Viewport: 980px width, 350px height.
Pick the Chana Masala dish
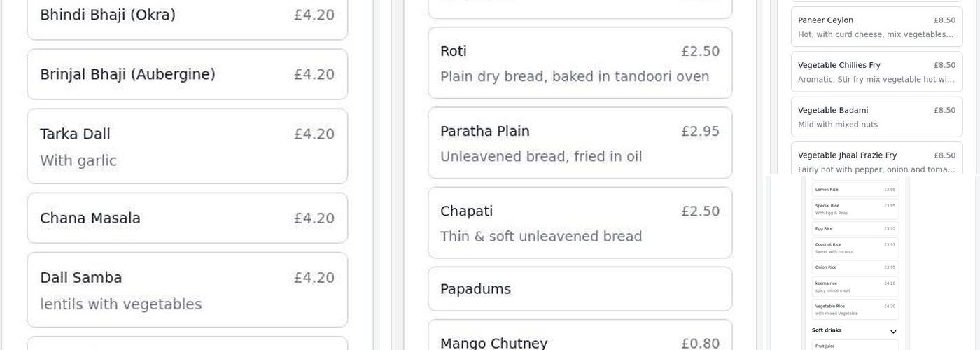click(187, 218)
